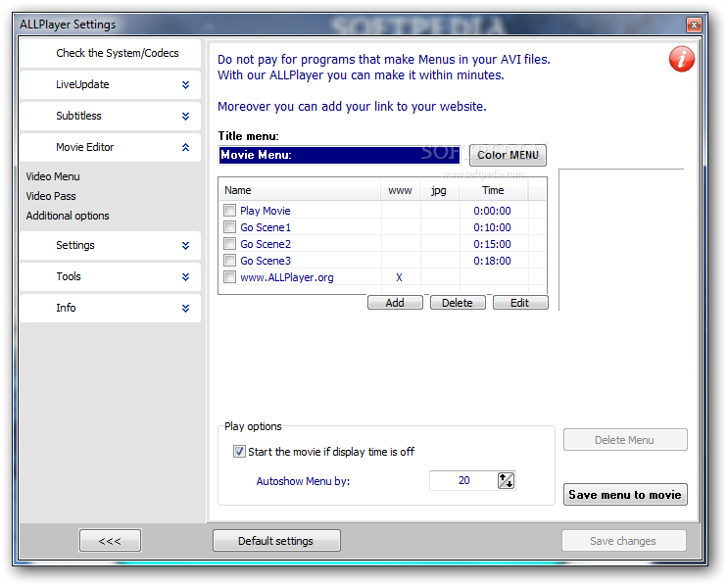Viewport: 728px width, 586px height.
Task: Expand the Subtitless section chevron
Action: (x=186, y=116)
